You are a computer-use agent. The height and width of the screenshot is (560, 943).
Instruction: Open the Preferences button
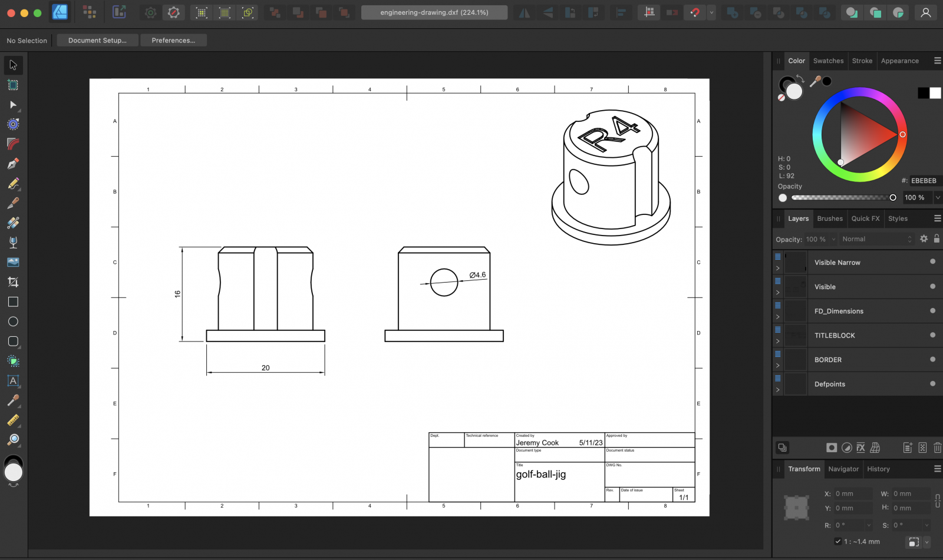click(x=173, y=40)
